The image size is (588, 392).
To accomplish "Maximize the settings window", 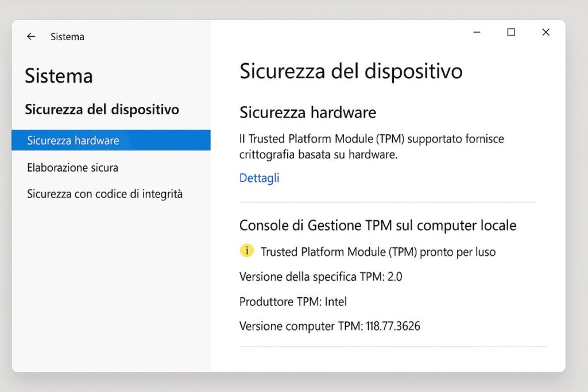I will (510, 33).
